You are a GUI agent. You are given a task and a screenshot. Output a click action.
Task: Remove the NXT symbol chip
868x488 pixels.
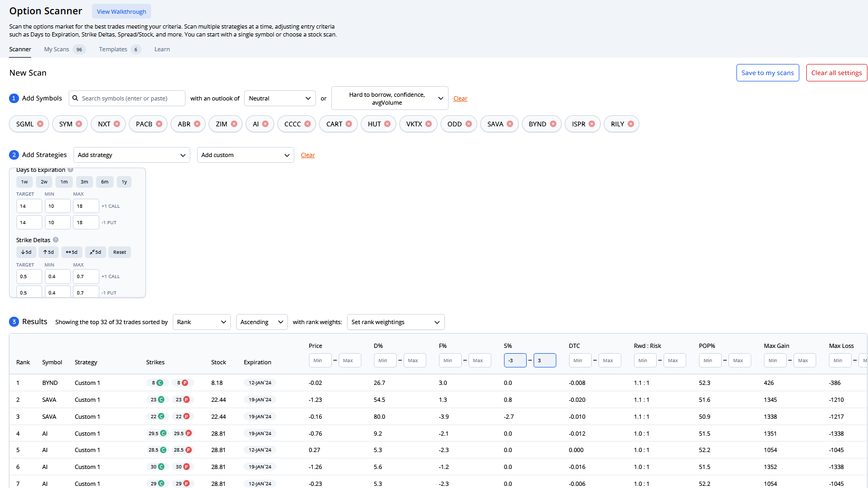pos(117,124)
